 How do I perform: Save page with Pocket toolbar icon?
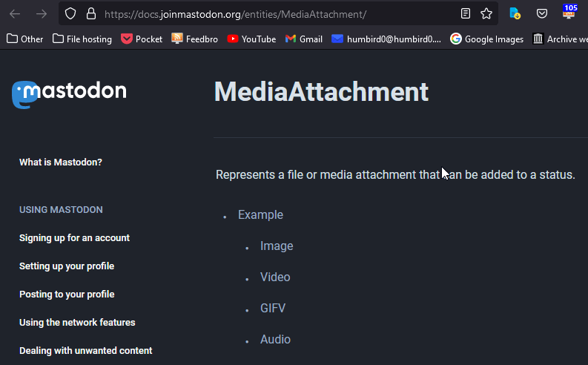[x=542, y=13]
